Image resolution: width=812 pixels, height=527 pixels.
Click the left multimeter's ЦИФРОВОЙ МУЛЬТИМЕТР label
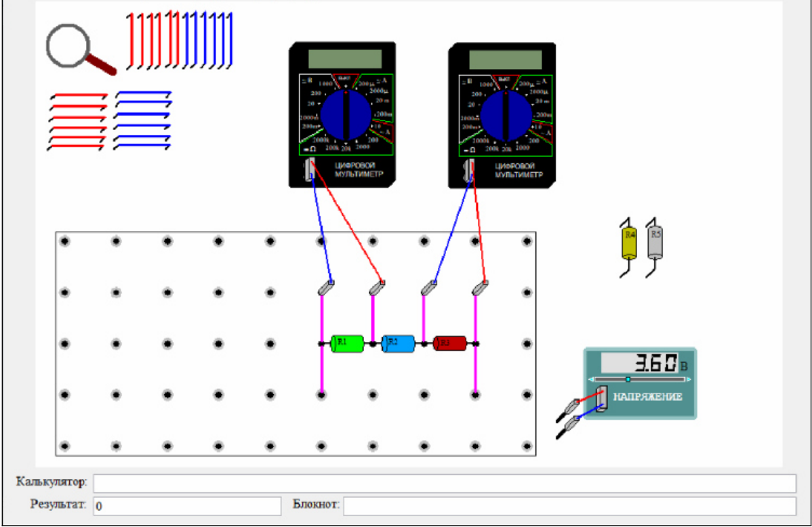pyautogui.click(x=359, y=170)
